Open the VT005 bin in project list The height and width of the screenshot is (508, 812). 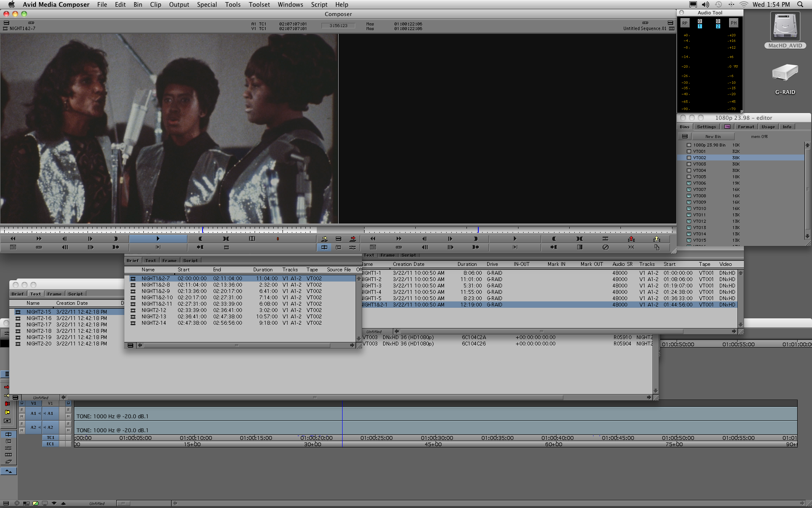pyautogui.click(x=699, y=177)
